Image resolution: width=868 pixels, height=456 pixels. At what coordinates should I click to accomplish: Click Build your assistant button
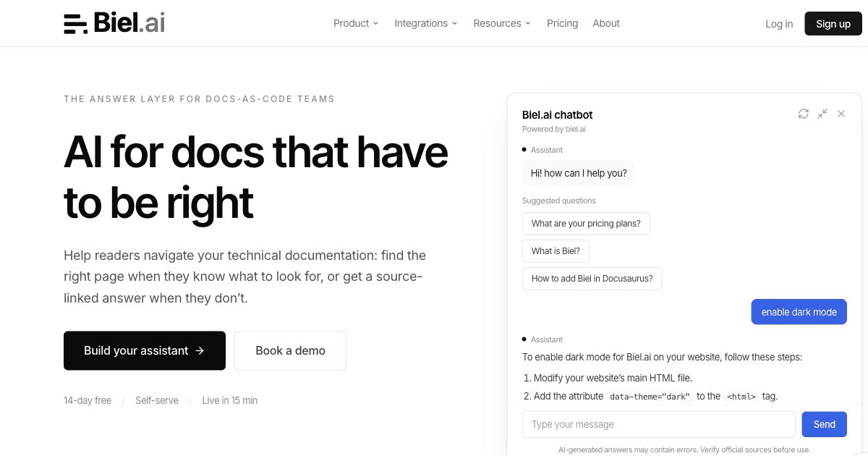[x=145, y=350]
